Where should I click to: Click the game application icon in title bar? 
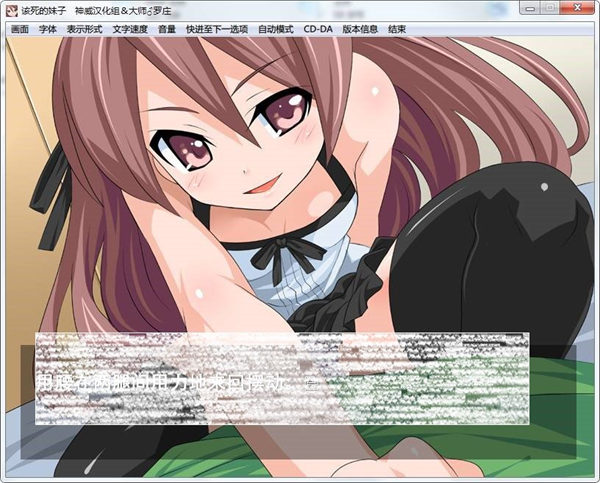(x=11, y=9)
